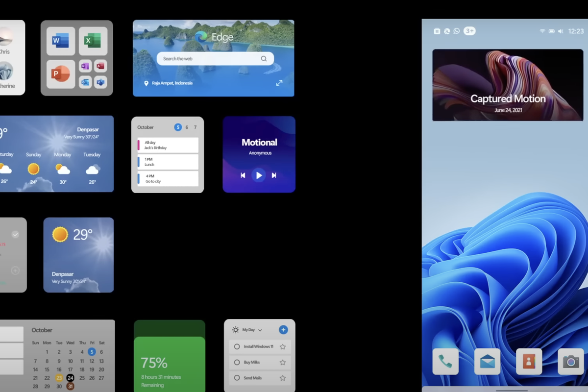Image resolution: width=588 pixels, height=392 pixels.
Task: Expand the 3+ notifications badge
Action: [469, 31]
